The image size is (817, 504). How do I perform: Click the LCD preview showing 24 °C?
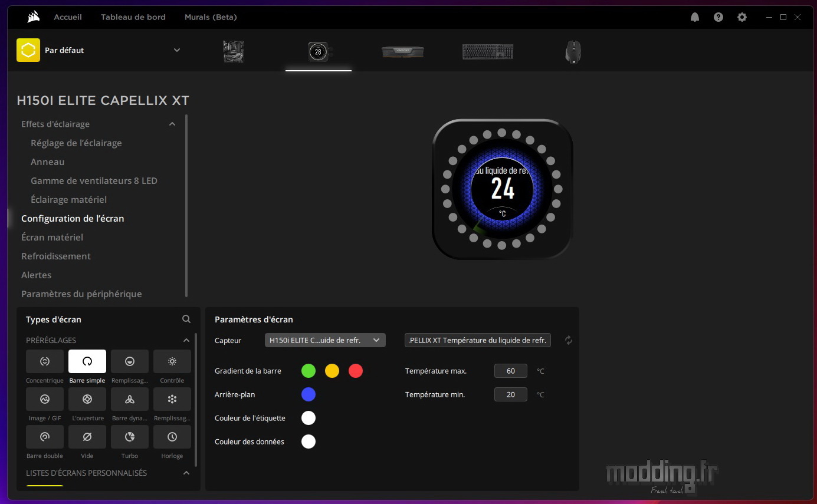click(503, 189)
